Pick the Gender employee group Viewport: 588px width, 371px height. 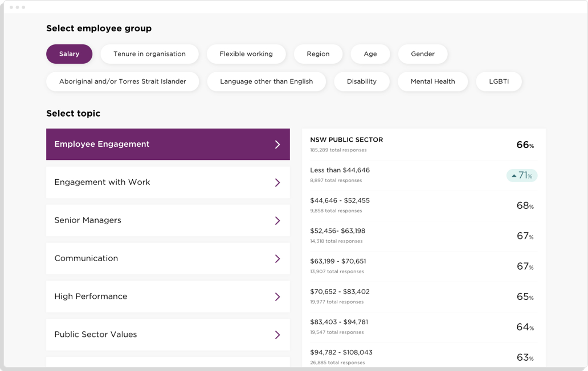[x=423, y=54]
